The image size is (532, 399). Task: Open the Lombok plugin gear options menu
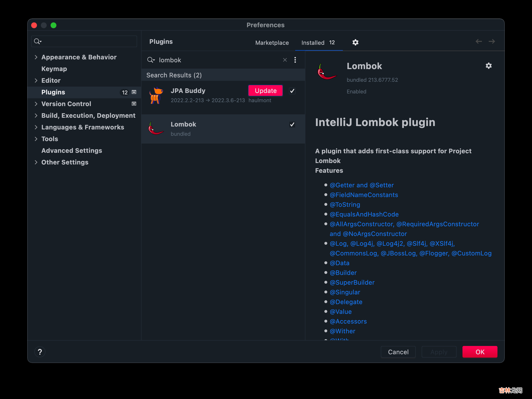click(x=488, y=66)
